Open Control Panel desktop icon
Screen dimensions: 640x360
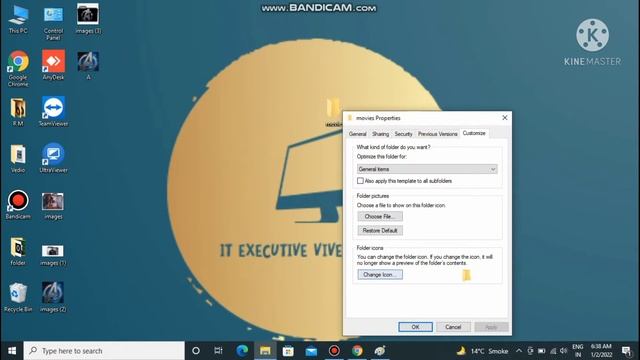(x=53, y=23)
